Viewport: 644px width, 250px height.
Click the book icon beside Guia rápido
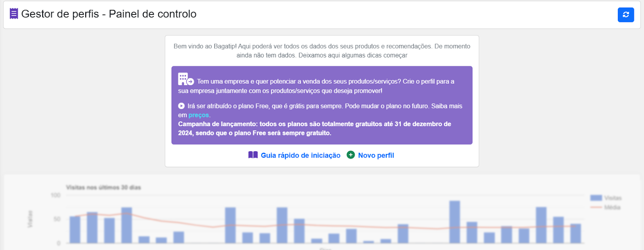(x=253, y=155)
